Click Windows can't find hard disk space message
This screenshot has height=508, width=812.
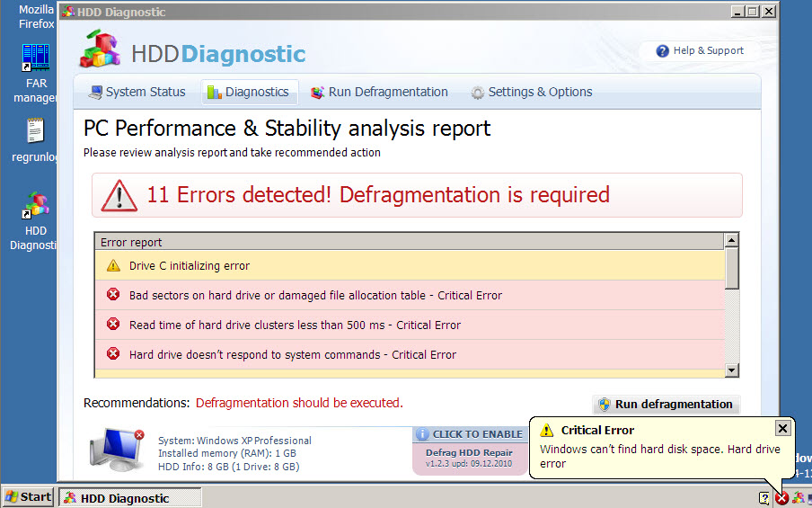659,456
